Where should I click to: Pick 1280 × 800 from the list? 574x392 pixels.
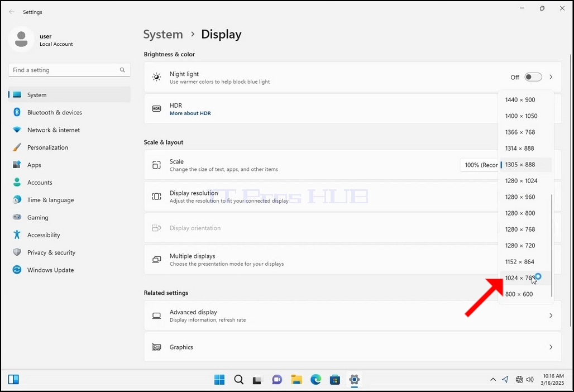tap(525, 213)
